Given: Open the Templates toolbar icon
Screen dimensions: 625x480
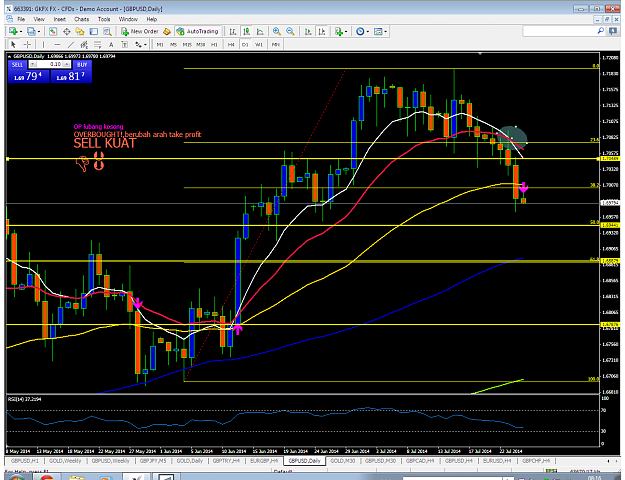Looking at the screenshot, I should point(378,31).
